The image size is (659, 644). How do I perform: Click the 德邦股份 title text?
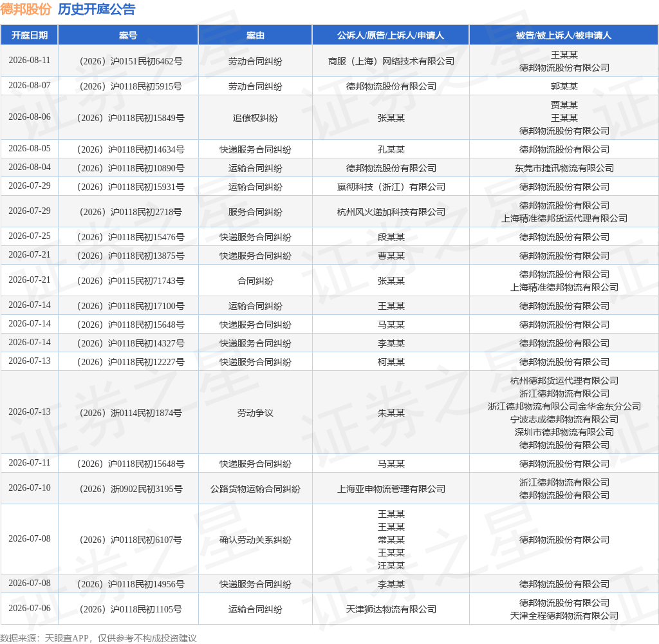(x=26, y=9)
